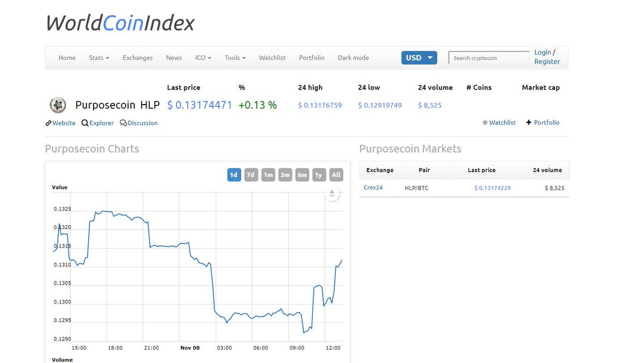The width and height of the screenshot is (644, 363).
Task: Expand the ICO dropdown menu
Action: click(203, 58)
